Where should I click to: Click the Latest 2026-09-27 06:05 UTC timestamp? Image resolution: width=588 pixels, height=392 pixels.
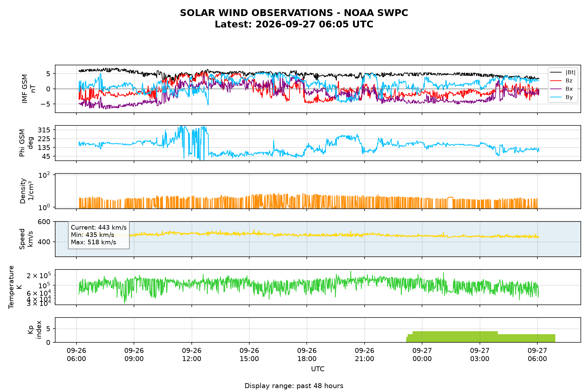point(294,24)
